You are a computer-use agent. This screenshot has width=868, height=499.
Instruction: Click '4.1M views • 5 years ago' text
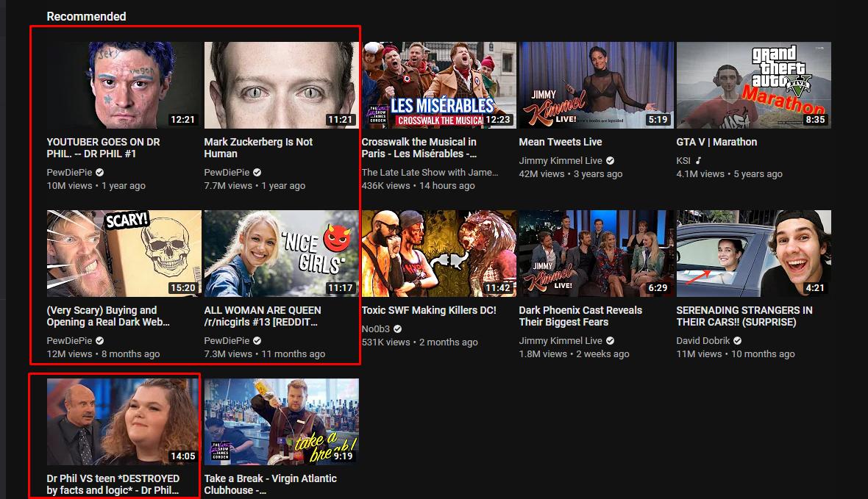[729, 173]
